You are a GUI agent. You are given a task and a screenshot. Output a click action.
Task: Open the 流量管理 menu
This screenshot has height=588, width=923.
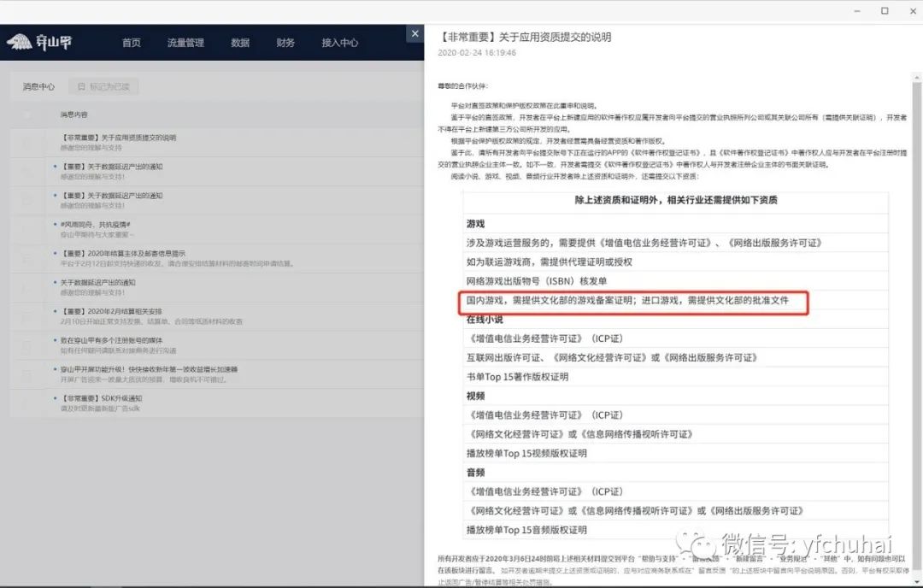click(x=185, y=41)
